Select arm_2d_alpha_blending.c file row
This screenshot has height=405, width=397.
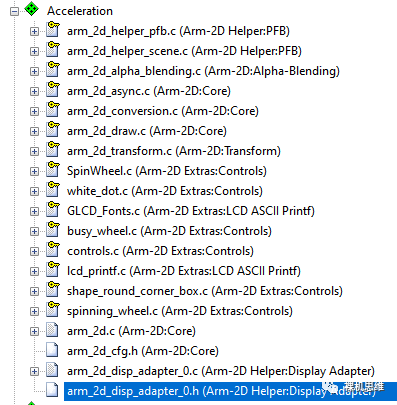point(203,71)
